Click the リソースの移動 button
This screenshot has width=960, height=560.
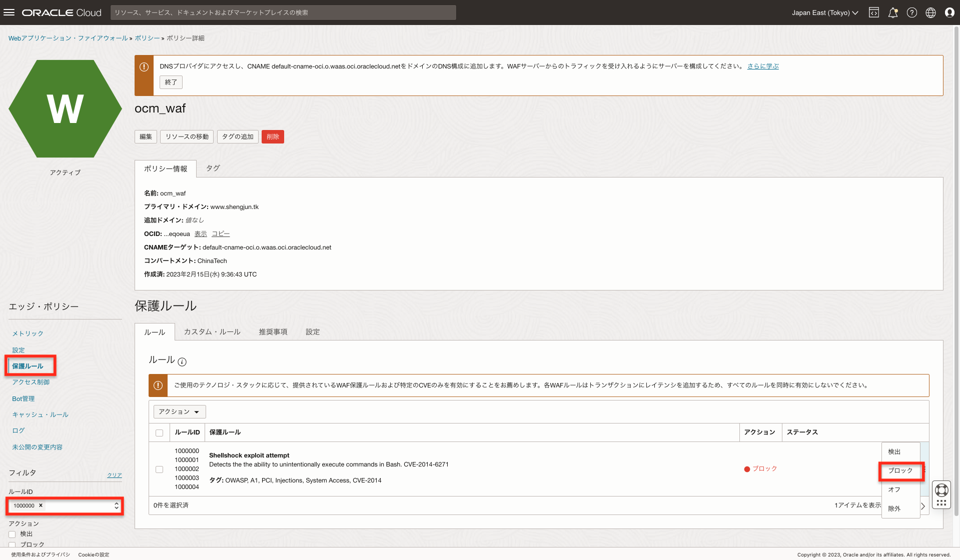point(187,137)
